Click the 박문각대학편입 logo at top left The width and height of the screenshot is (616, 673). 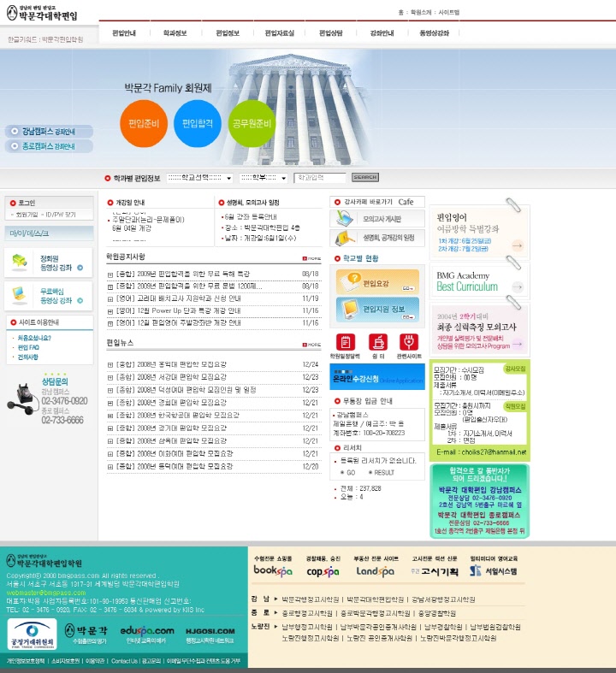point(42,14)
